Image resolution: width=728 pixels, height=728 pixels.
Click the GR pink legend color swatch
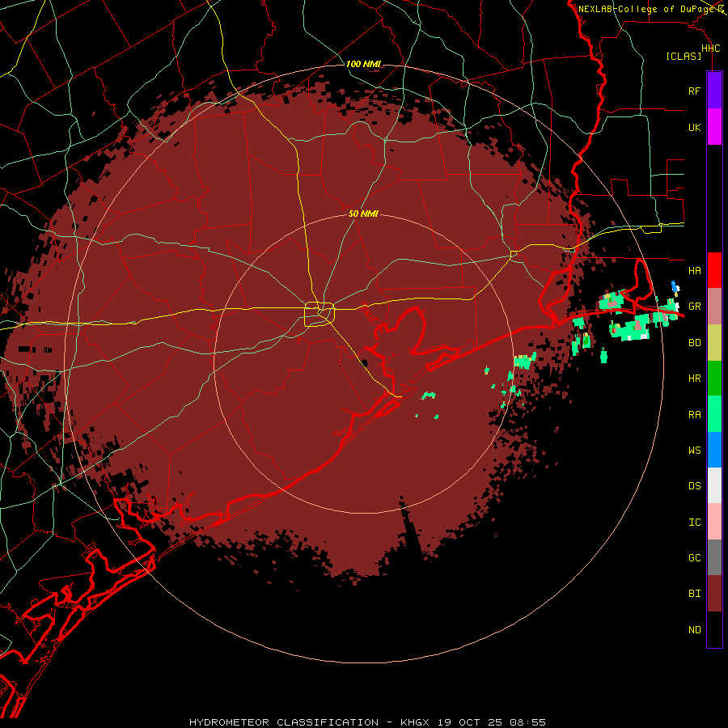[x=714, y=306]
